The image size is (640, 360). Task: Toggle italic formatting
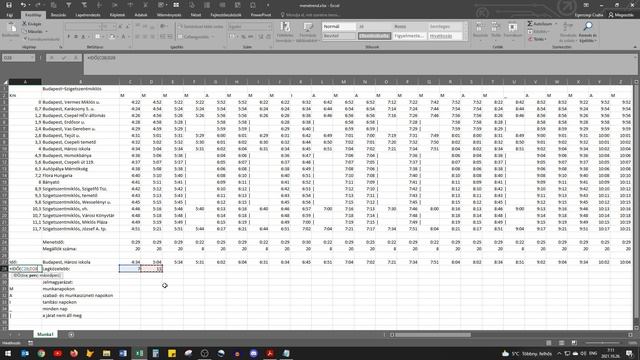[x=76, y=37]
